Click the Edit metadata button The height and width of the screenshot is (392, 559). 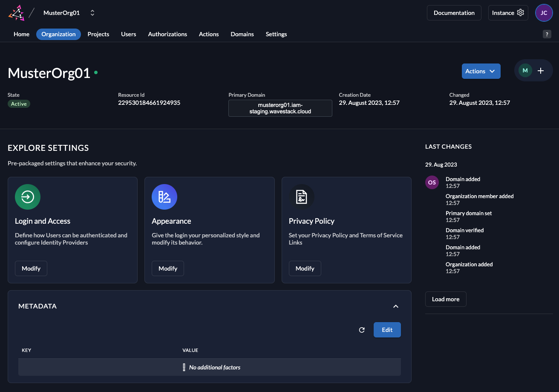click(387, 330)
